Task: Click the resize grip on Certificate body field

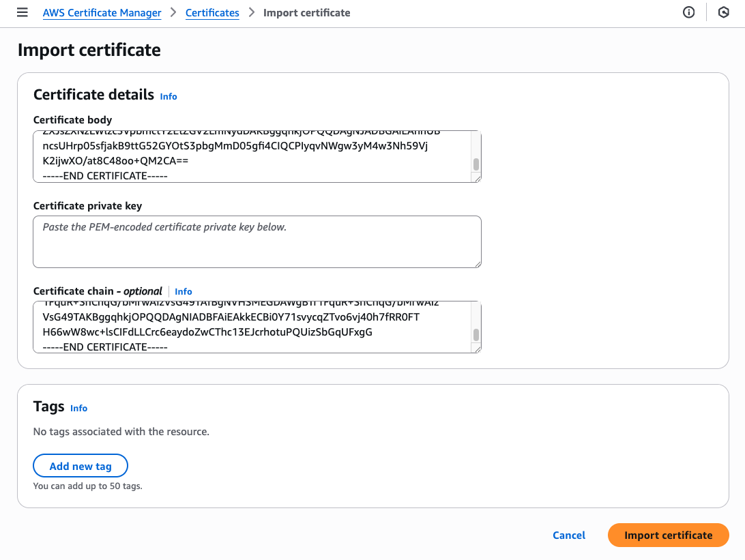Action: point(478,179)
